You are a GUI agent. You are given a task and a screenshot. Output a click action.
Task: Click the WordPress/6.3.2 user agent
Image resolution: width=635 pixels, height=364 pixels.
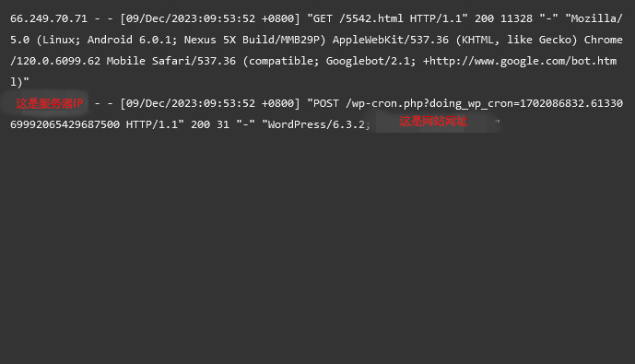tap(316, 124)
